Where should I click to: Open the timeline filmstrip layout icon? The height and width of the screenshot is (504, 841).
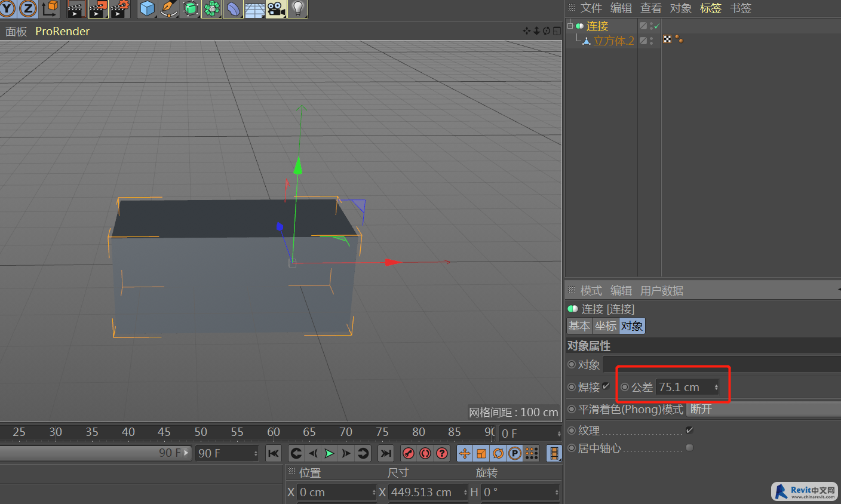click(x=554, y=453)
